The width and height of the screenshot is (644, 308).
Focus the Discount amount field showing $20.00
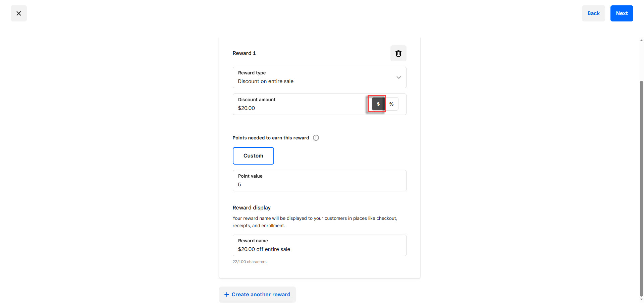[x=299, y=108]
